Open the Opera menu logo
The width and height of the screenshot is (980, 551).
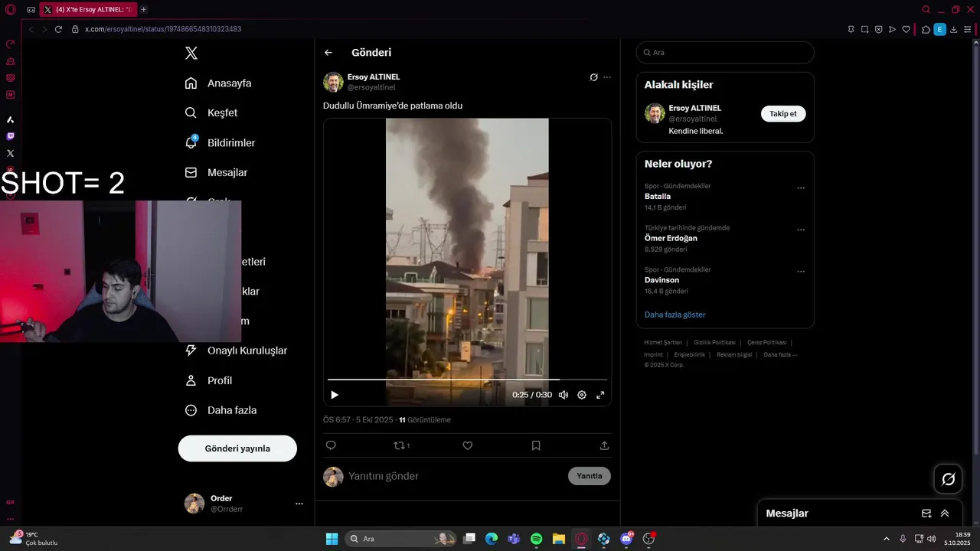(11, 9)
